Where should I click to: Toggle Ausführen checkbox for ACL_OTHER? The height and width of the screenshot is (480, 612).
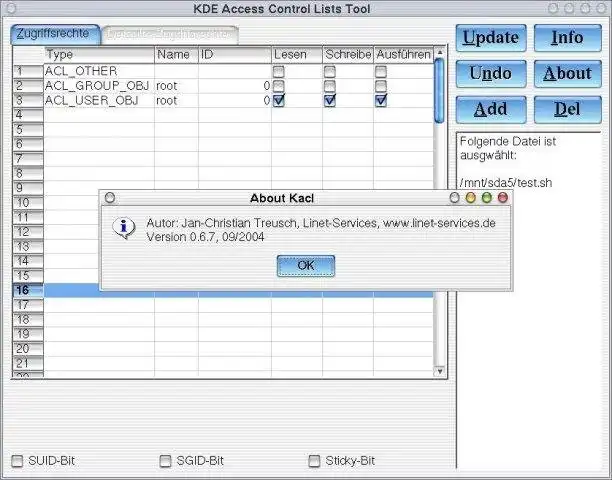381,71
